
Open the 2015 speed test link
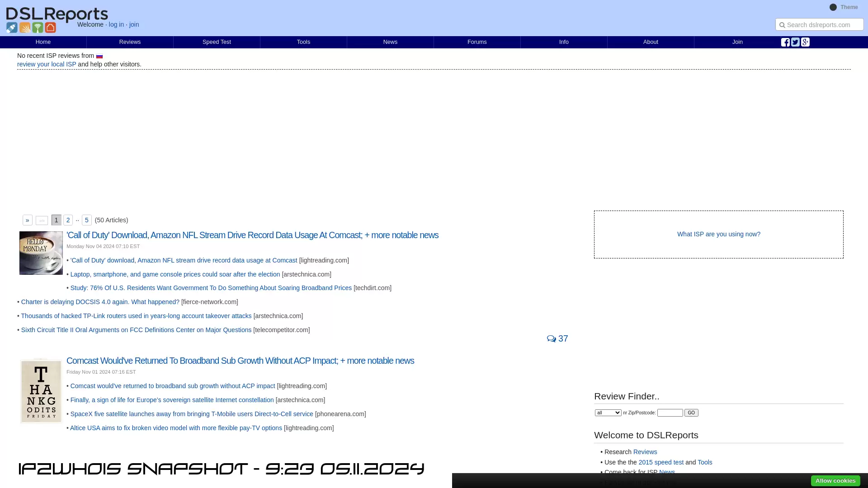click(x=661, y=462)
